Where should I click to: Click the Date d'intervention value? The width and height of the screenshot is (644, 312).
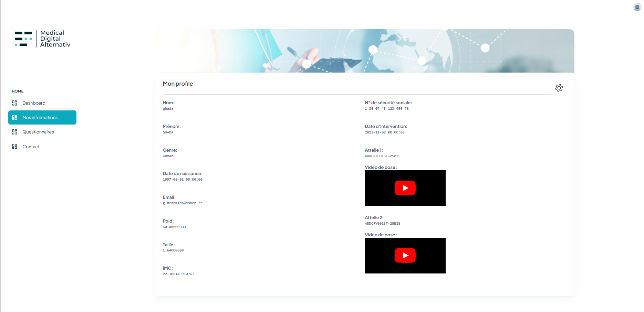385,132
